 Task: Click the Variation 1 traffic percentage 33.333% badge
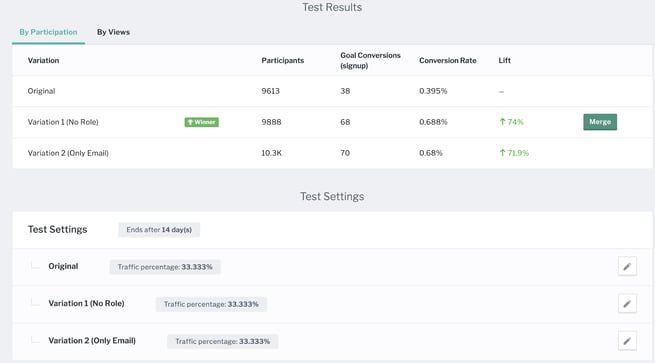point(211,304)
